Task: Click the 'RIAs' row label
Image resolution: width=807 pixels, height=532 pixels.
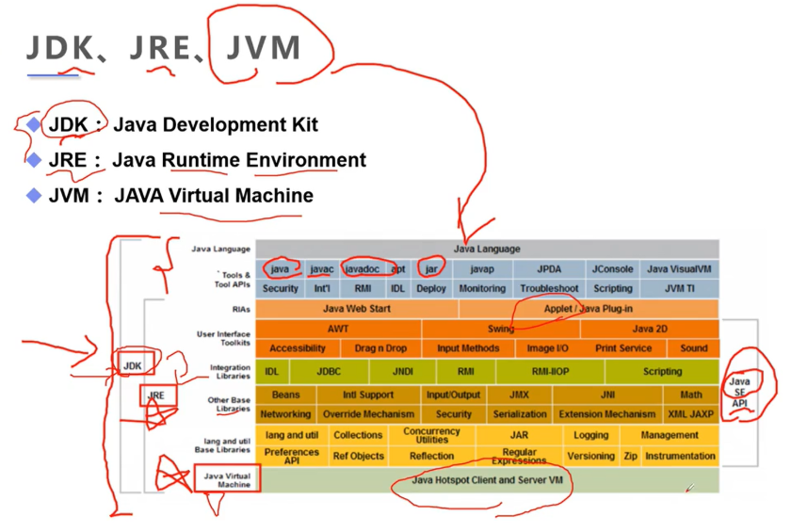Action: [241, 309]
